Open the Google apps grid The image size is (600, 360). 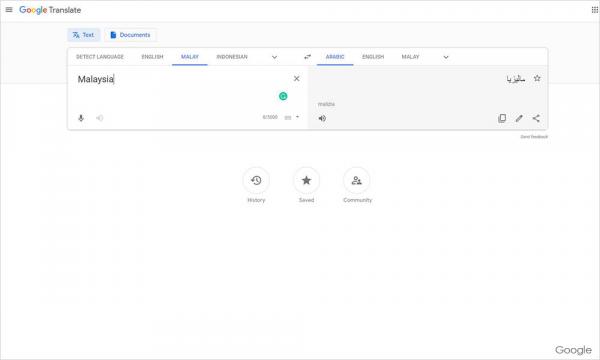(x=595, y=10)
